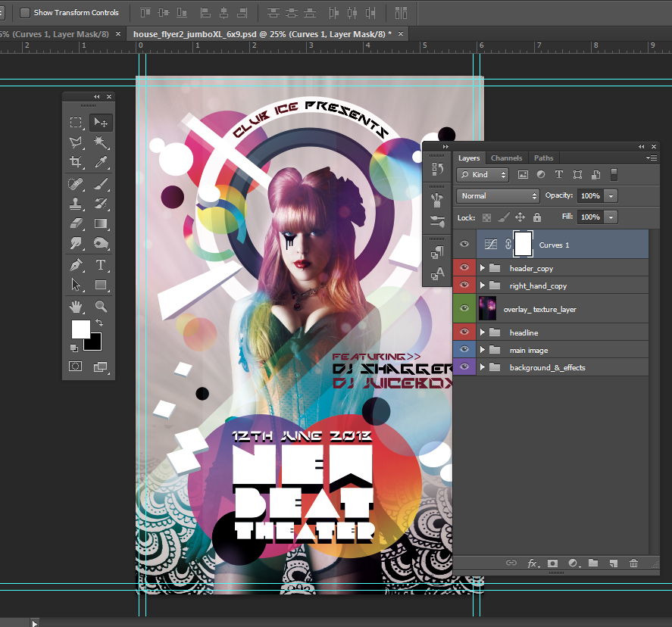
Task: Delete layer using trash icon
Action: point(633,563)
